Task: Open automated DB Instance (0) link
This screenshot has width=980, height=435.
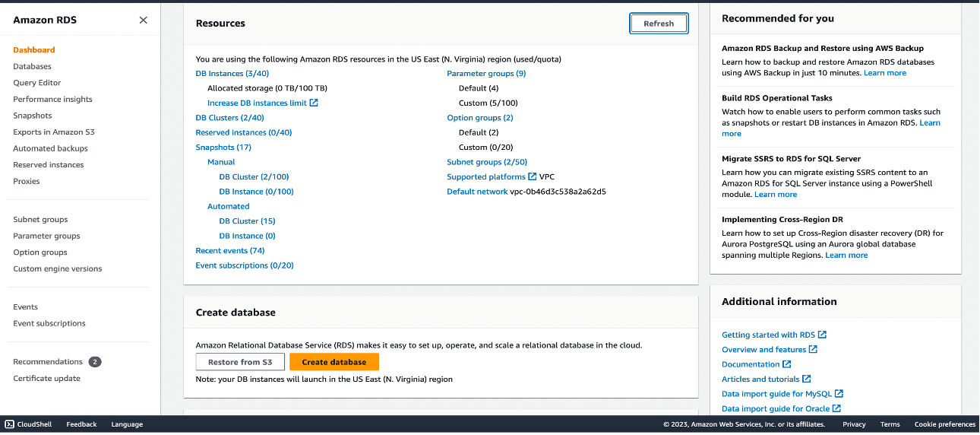Action: [x=248, y=236]
